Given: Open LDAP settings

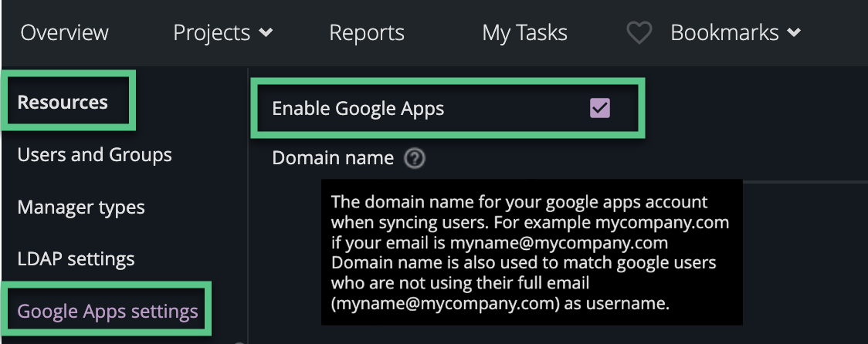Looking at the screenshot, I should (x=76, y=259).
